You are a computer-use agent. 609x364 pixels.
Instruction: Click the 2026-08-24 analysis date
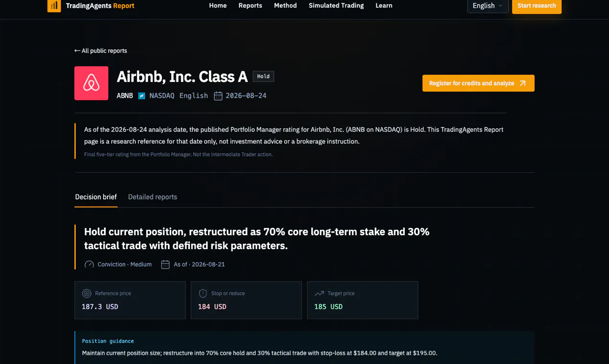246,96
